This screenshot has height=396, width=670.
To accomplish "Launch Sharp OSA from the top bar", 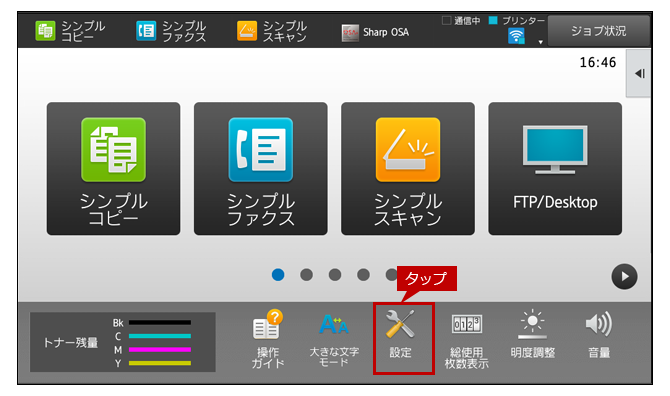I will pos(375,32).
